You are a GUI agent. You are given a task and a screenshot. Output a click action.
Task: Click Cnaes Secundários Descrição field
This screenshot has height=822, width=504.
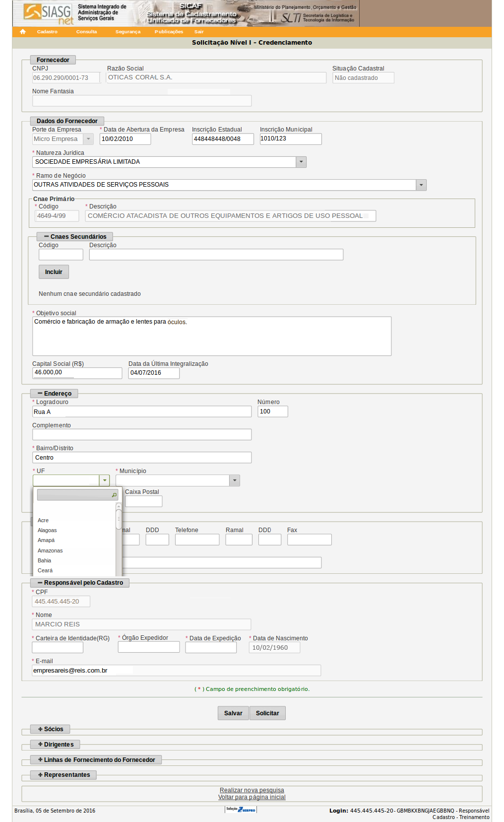tap(216, 255)
